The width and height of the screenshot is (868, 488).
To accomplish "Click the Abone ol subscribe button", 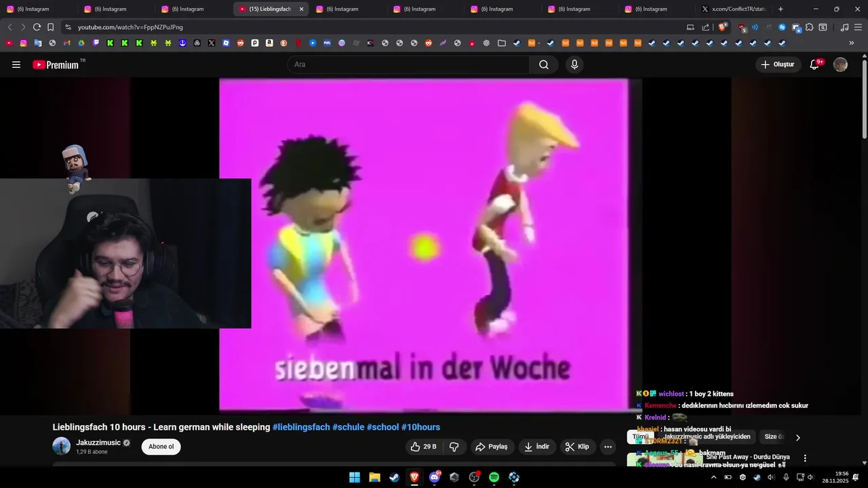I will tap(161, 447).
